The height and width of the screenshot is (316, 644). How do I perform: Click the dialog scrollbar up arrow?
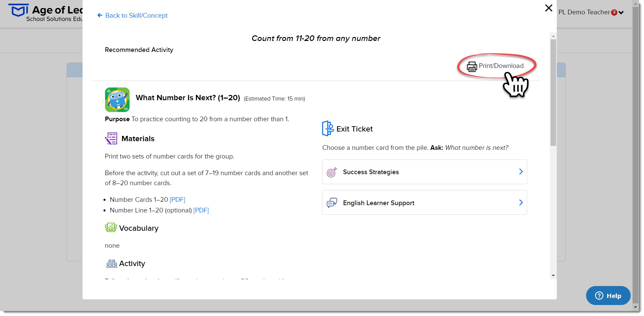[x=553, y=36]
